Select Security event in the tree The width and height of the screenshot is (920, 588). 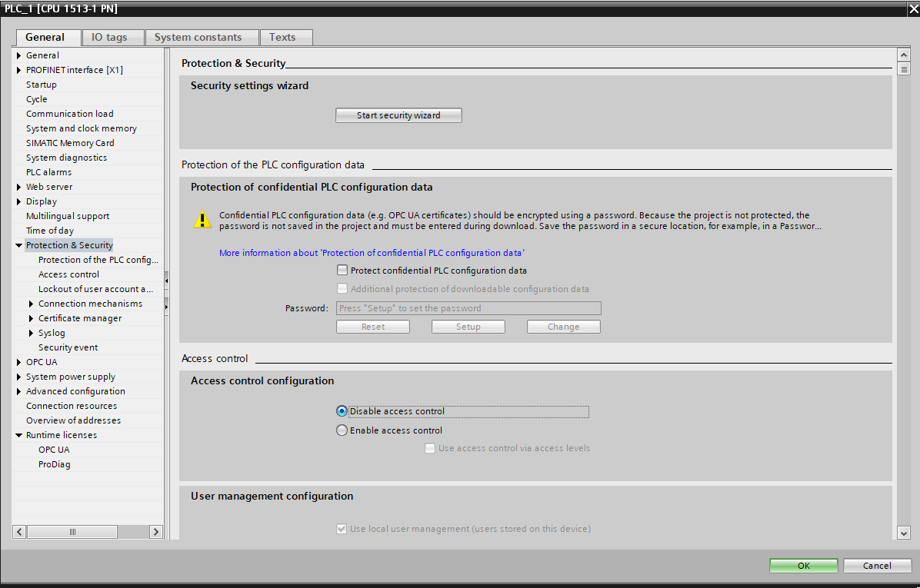68,347
